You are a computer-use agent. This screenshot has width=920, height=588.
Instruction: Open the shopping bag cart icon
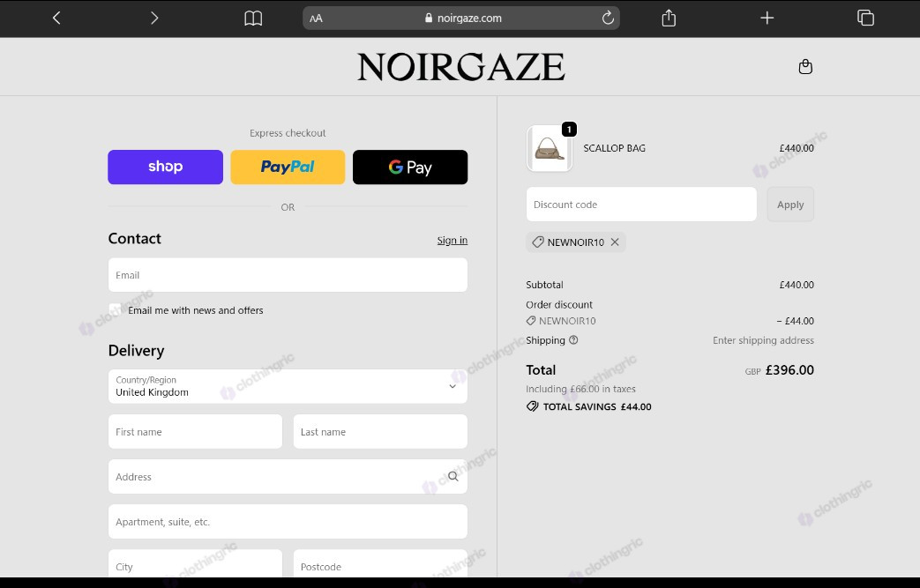(805, 66)
